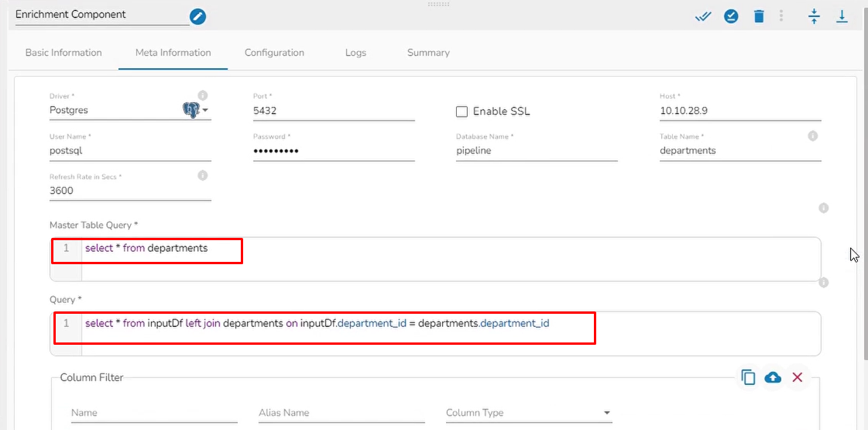Image resolution: width=868 pixels, height=430 pixels.
Task: Open the Driver dropdown showing Postgres
Action: click(205, 111)
